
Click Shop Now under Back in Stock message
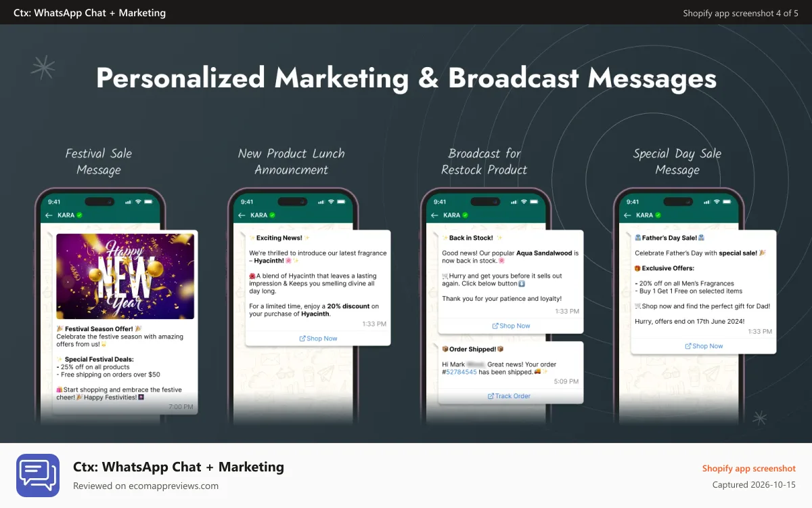click(511, 326)
